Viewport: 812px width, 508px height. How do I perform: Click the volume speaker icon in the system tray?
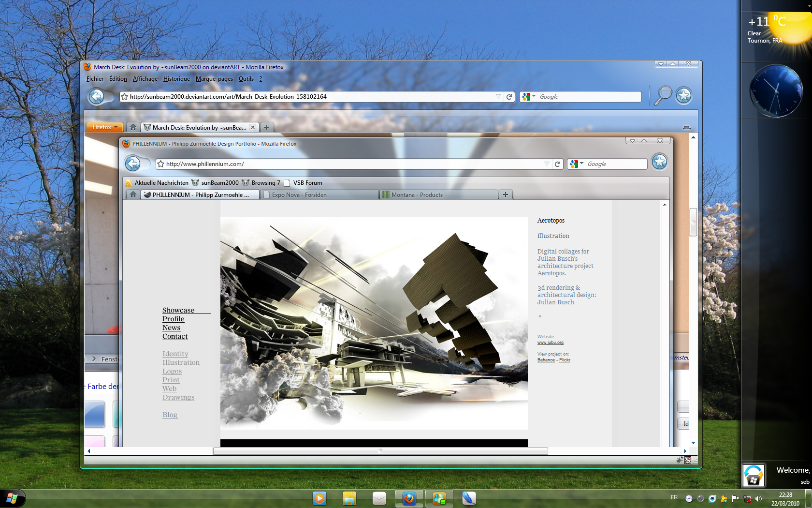759,499
